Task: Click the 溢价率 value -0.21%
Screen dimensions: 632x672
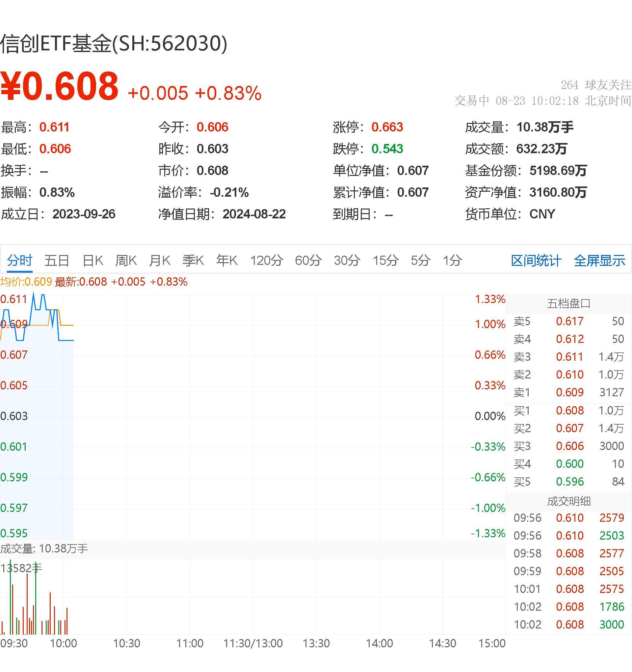Action: 229,192
